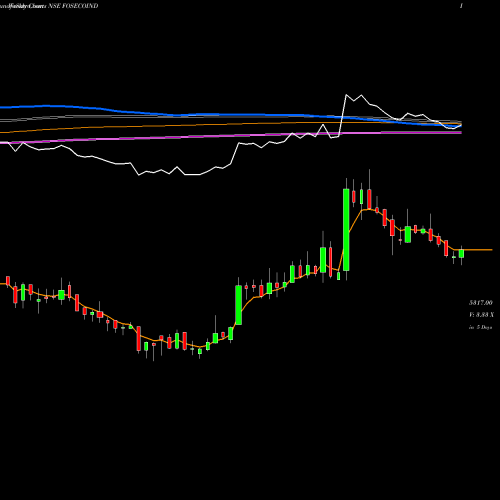500x500 pixels.
Task: Click the volume reading starting with V:
Action: (x=481, y=315)
